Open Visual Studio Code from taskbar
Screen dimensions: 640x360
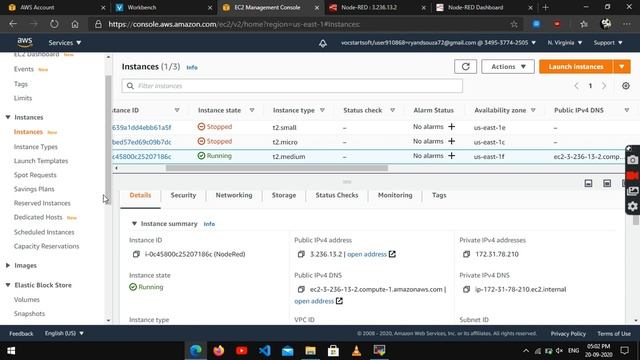264,351
